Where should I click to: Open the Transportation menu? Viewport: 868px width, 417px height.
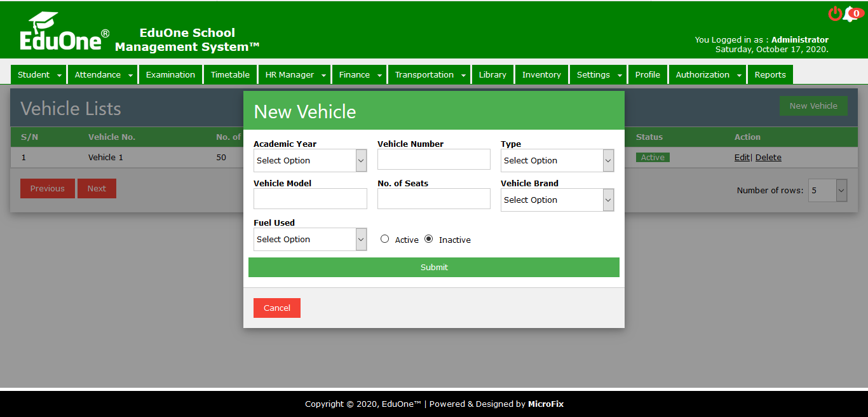431,75
